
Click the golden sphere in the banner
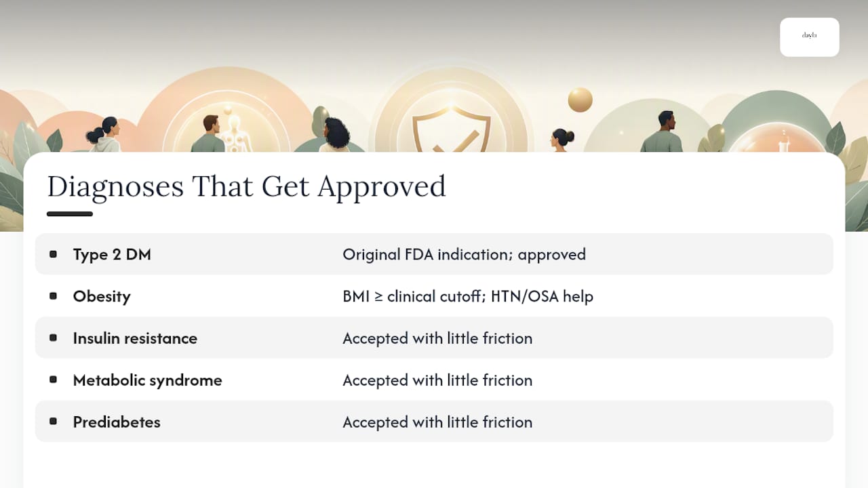(580, 100)
